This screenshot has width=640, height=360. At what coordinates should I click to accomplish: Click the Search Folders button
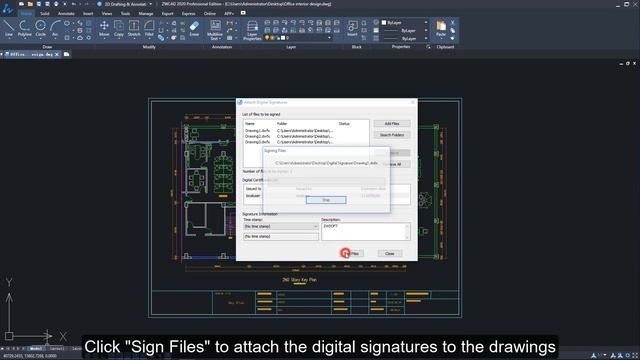click(392, 135)
